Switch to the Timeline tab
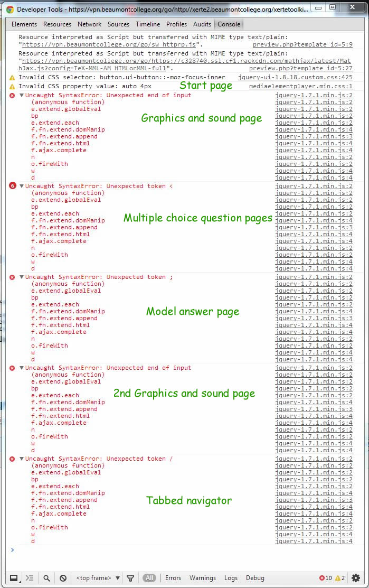Image resolution: width=369 pixels, height=588 pixels. (148, 24)
